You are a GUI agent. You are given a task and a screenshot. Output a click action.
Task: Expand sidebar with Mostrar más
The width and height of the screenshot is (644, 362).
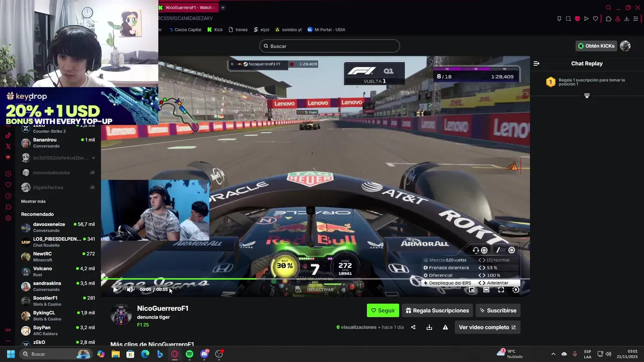[33, 201]
